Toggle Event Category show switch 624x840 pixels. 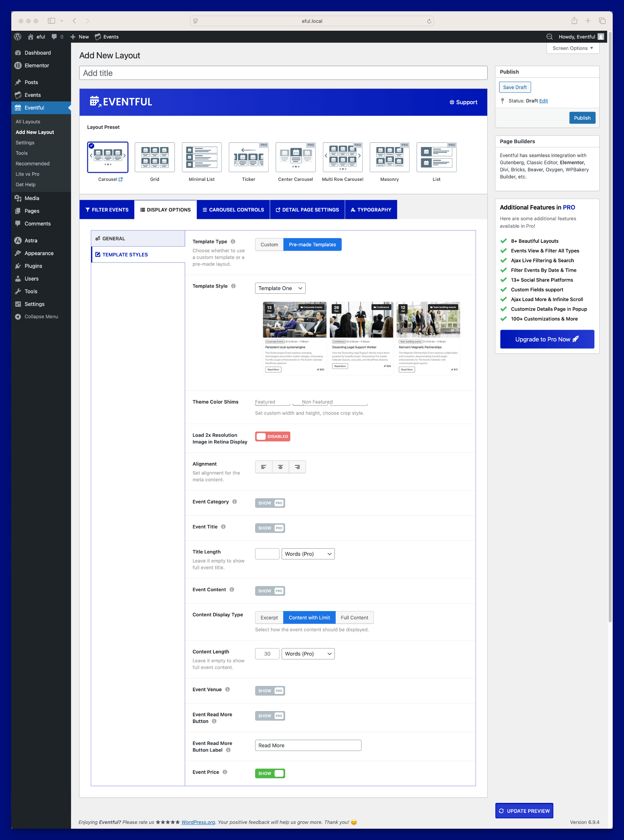270,503
